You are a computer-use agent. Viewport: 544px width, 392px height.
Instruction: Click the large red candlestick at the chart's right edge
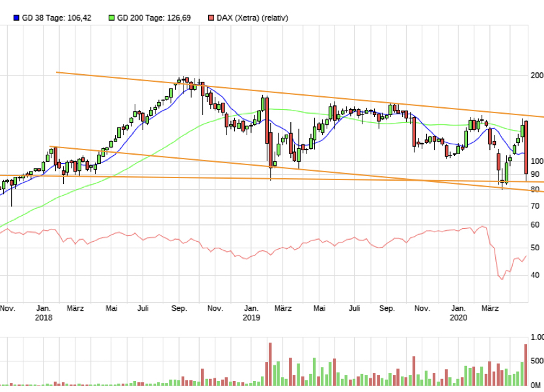pyautogui.click(x=526, y=148)
